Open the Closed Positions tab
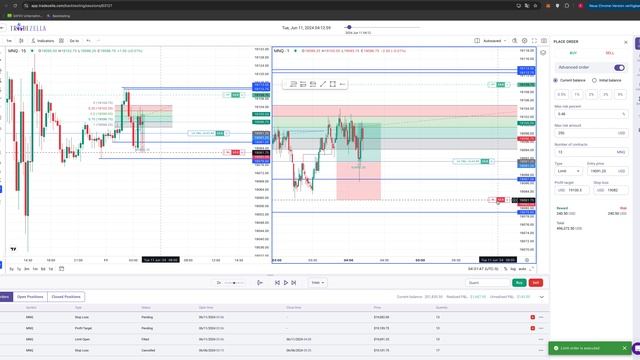This screenshot has height=360, width=640. click(66, 297)
